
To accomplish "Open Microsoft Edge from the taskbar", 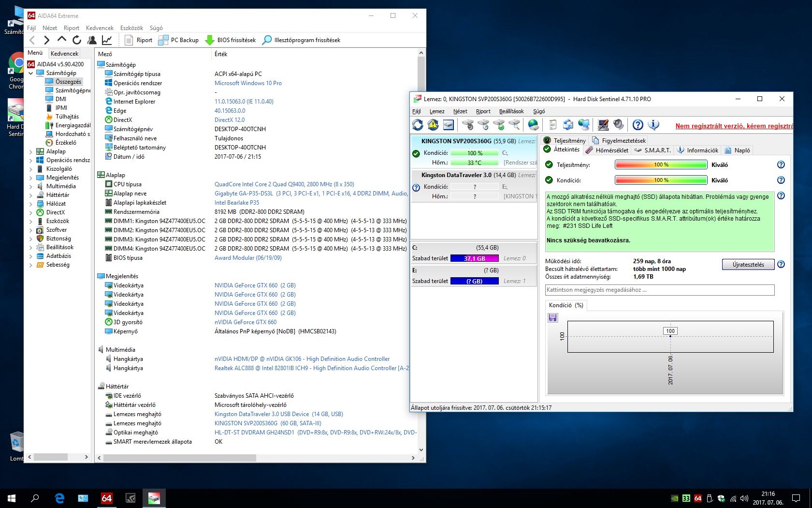I will [x=59, y=498].
